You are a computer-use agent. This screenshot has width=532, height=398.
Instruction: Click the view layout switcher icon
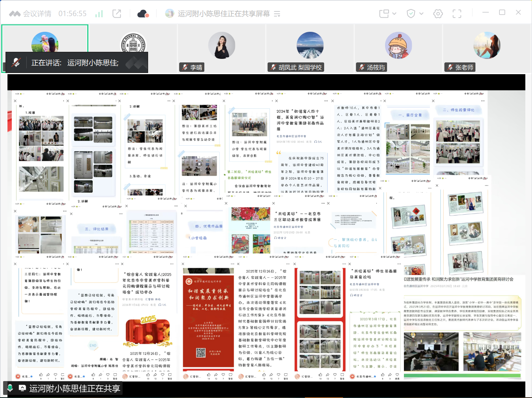[x=383, y=13]
